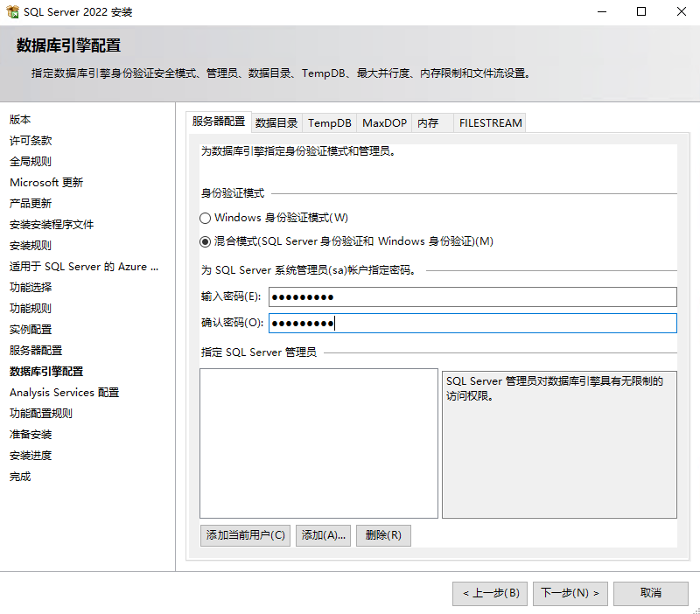Click 完成 step in the sidebar
Image resolution: width=700 pixels, height=614 pixels.
[20, 477]
